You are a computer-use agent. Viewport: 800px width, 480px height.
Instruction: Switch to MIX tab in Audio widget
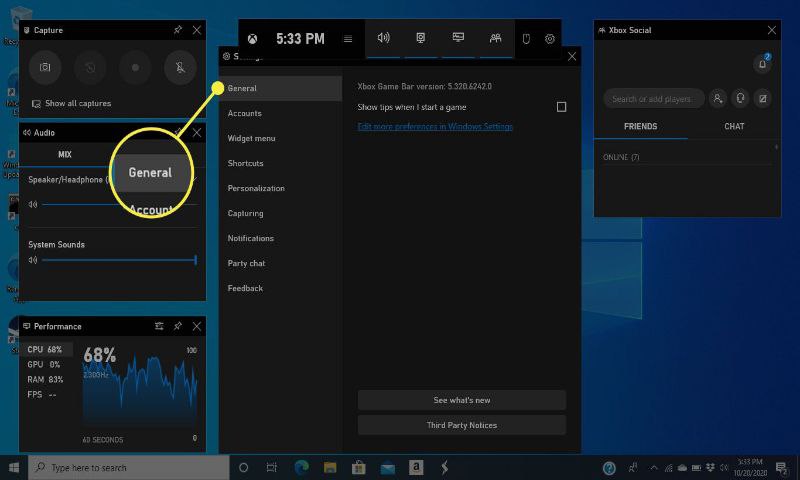(x=65, y=155)
